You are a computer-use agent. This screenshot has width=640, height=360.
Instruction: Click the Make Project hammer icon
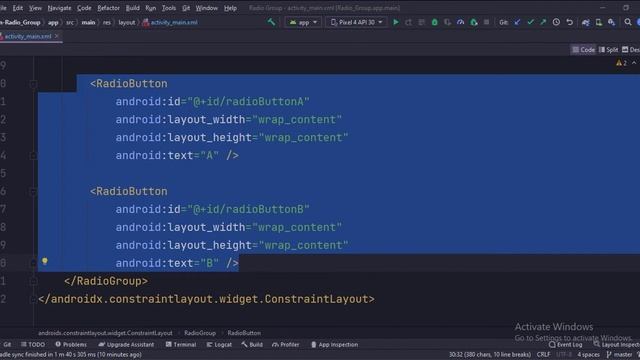[x=271, y=22]
